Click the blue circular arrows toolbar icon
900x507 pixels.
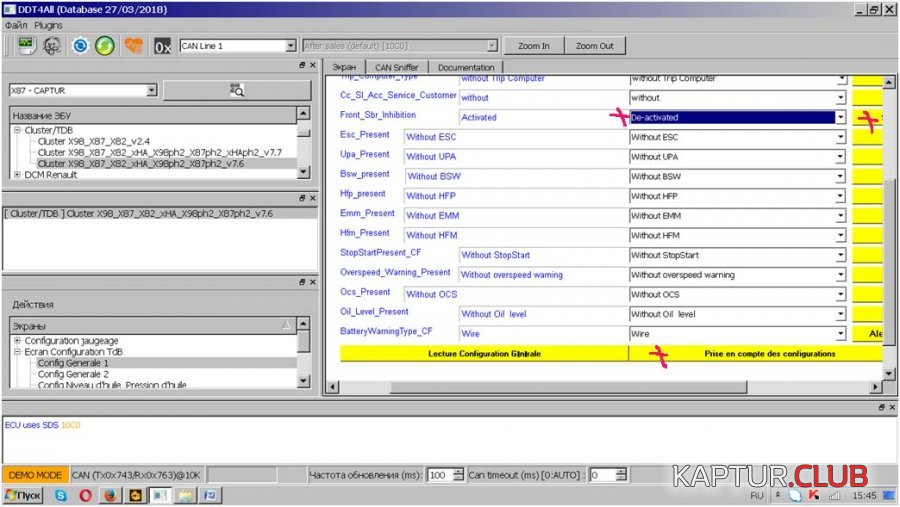79,45
